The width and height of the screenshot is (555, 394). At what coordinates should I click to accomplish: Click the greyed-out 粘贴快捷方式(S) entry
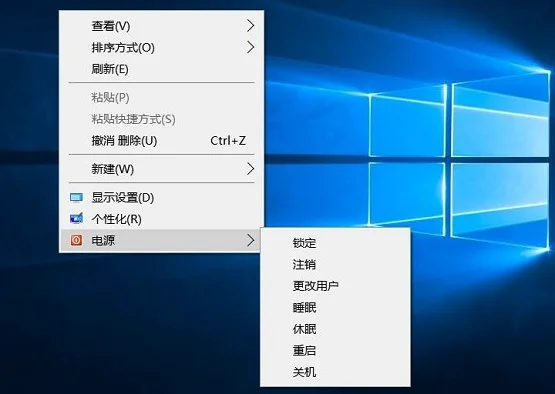[x=161, y=119]
